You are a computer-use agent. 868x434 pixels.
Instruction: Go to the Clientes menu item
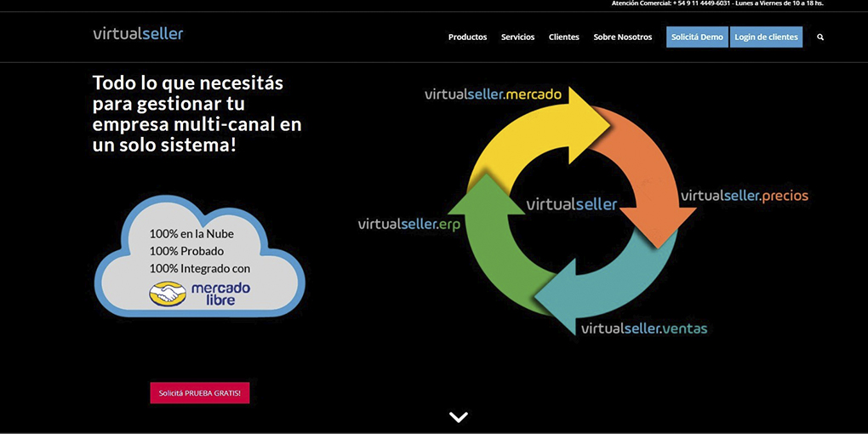click(564, 37)
